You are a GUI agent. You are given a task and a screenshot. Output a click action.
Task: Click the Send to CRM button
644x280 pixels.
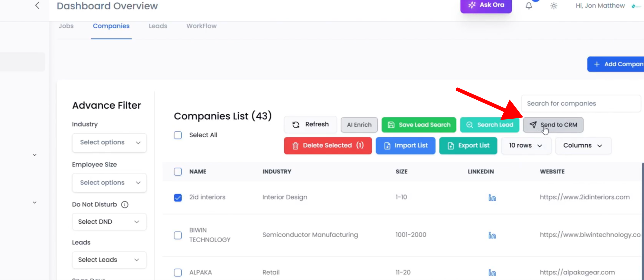[553, 125]
